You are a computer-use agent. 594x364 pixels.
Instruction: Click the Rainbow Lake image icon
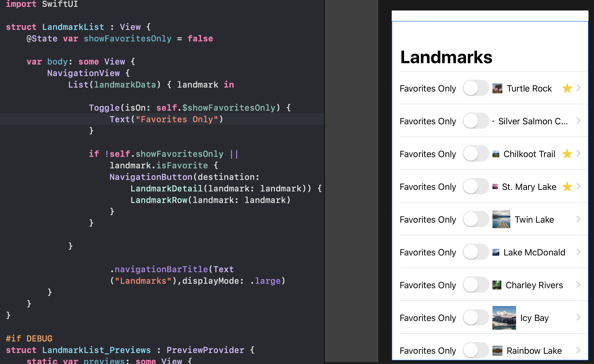(x=497, y=350)
